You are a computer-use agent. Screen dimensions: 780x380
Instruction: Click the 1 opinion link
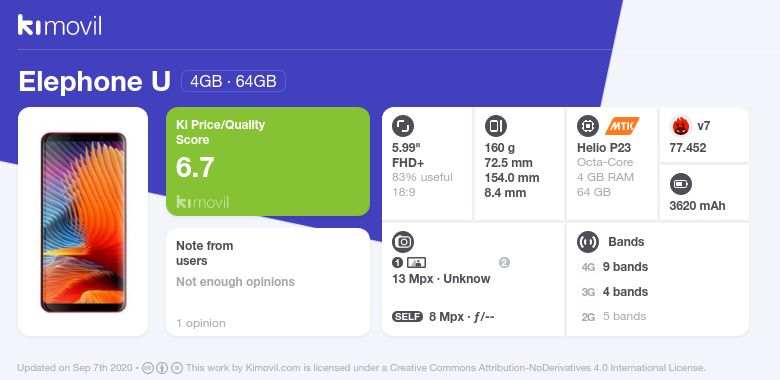point(200,323)
